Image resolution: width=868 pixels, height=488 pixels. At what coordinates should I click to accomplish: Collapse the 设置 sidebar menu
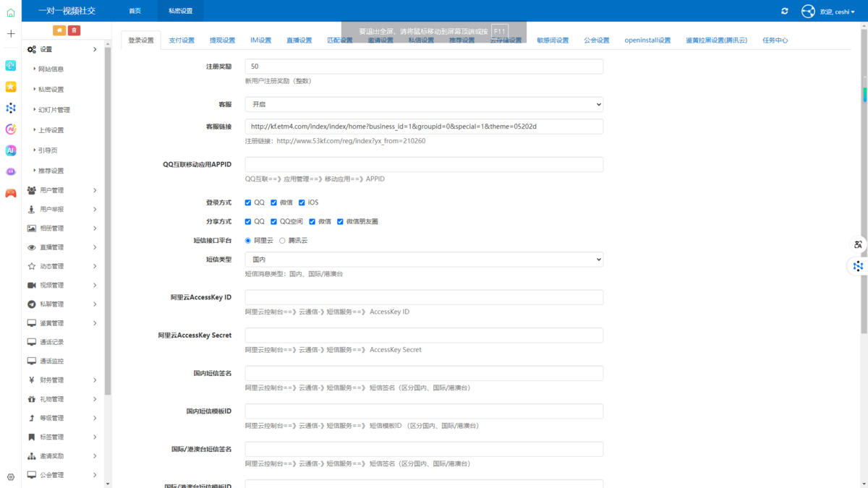click(x=95, y=49)
